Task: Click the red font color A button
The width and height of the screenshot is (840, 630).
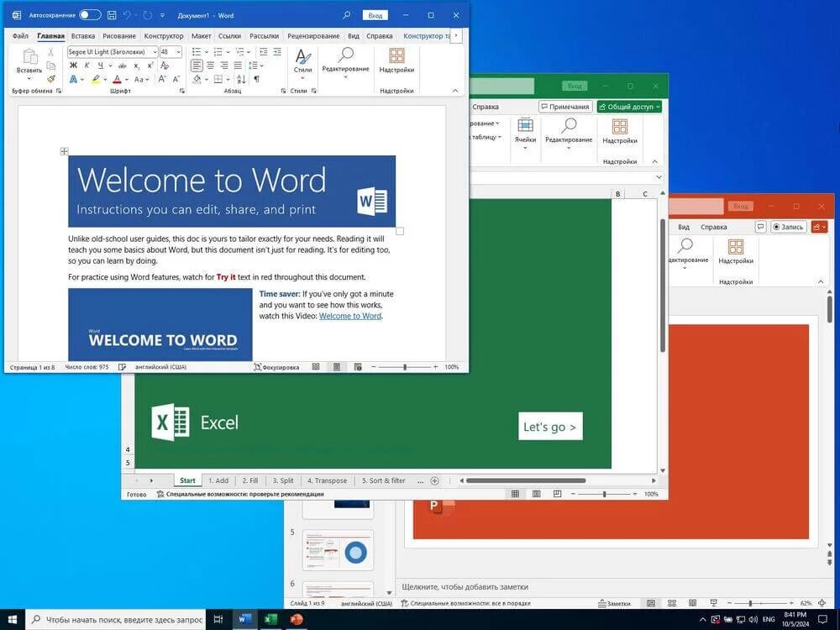Action: click(x=117, y=79)
